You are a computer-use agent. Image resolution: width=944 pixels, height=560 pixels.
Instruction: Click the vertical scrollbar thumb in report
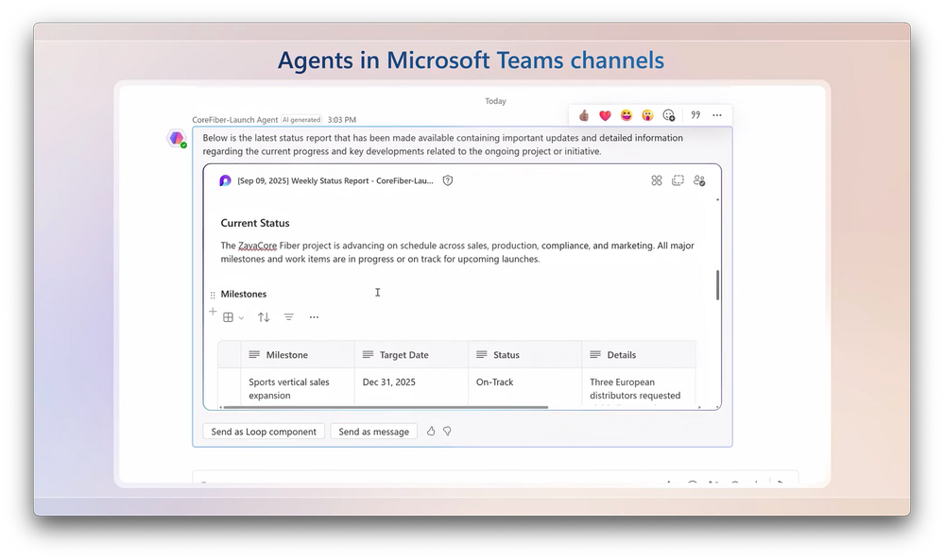[x=717, y=285]
